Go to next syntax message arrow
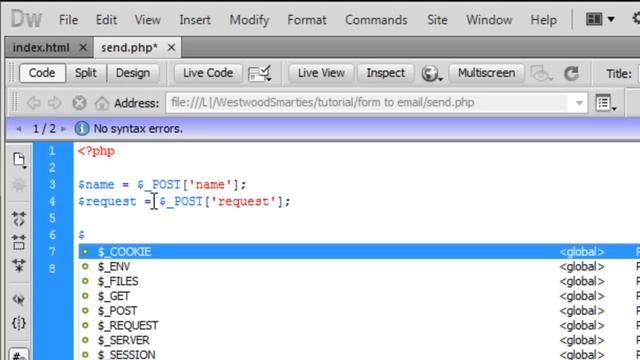The height and width of the screenshot is (360, 640). click(63, 129)
